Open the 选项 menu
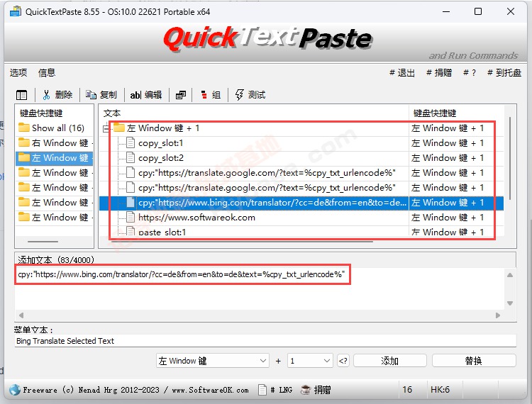Viewport: 532px width, 404px height. [18, 72]
